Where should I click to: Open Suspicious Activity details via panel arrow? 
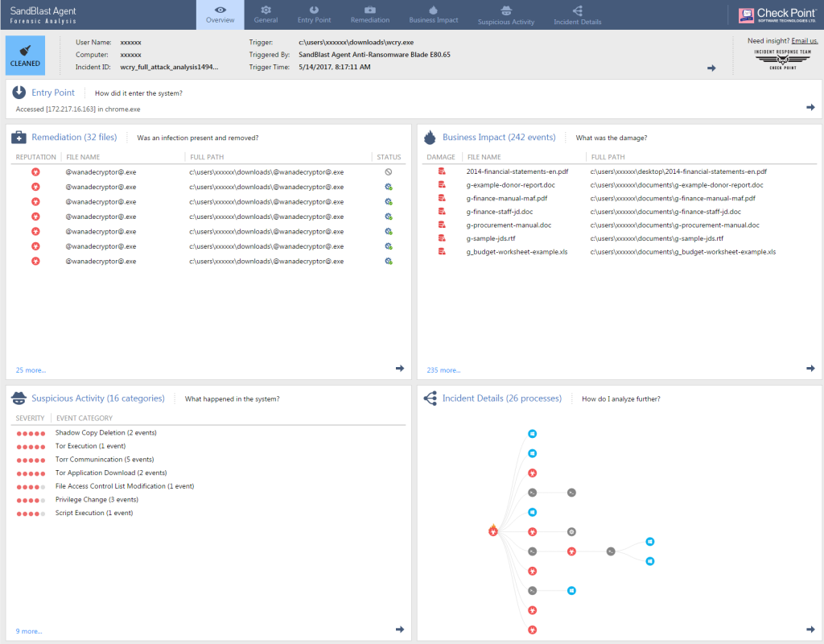pyautogui.click(x=400, y=630)
